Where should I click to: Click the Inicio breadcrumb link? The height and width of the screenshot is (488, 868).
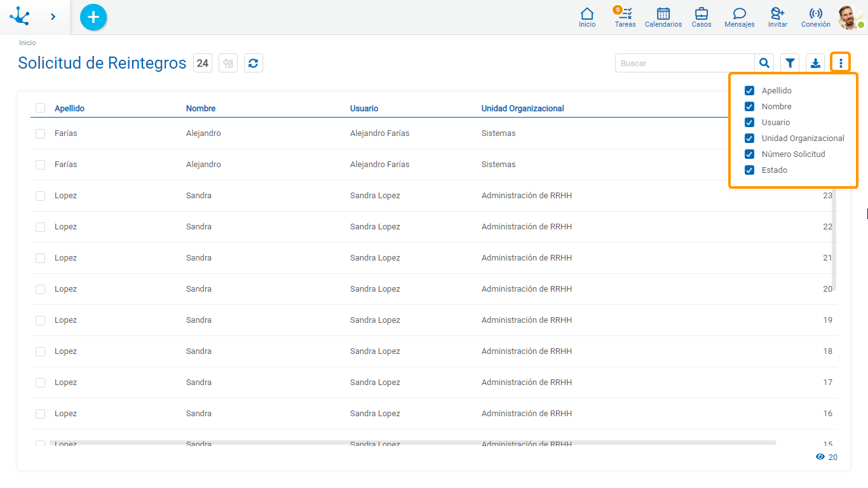tap(27, 43)
